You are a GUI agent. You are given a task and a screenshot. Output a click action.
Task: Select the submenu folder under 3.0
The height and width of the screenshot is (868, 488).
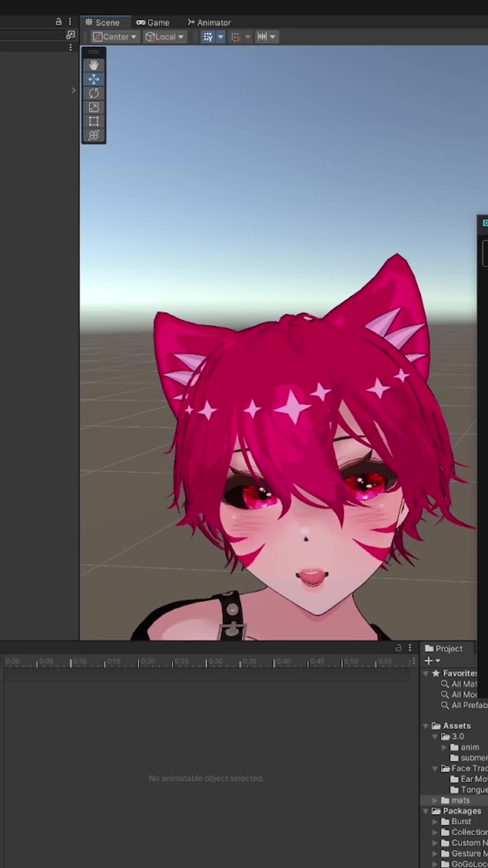pos(469,758)
